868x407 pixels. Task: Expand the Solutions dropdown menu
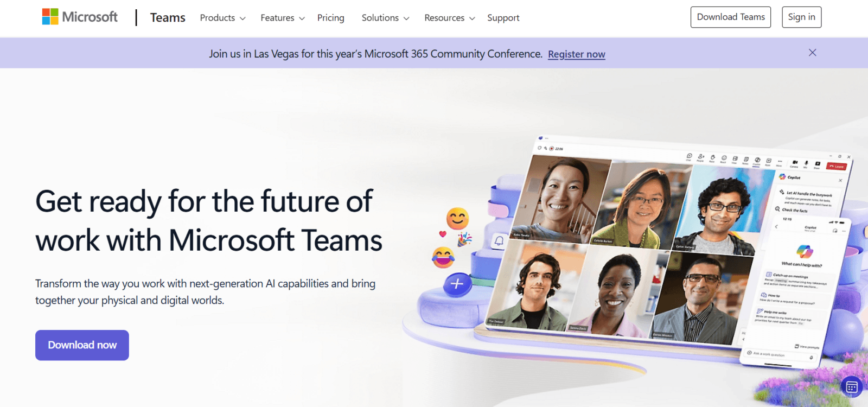pos(385,18)
